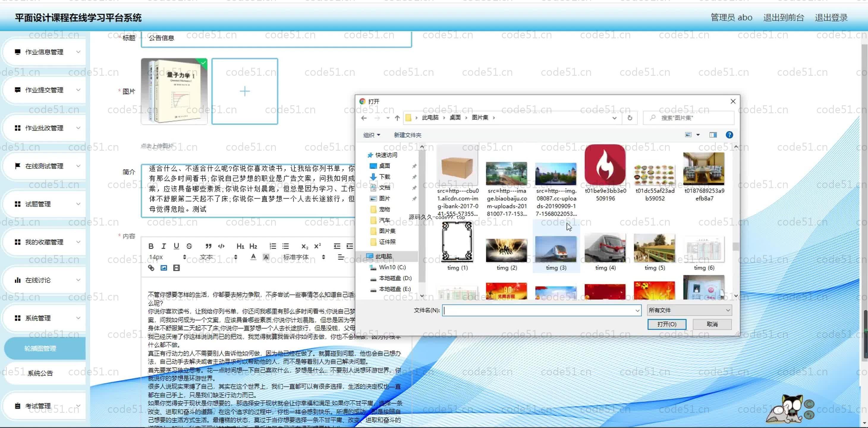Click uploaded 量子力学 book thumbnail
The image size is (868, 428).
174,91
